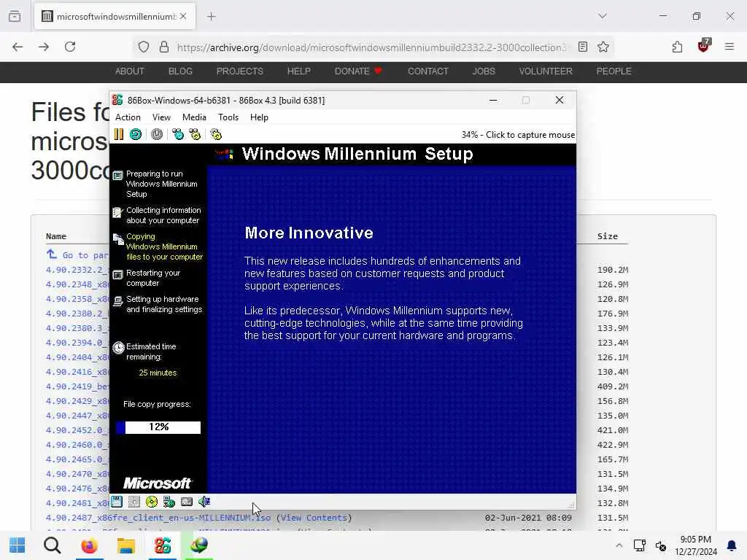Click the floppy drive A status icon
The height and width of the screenshot is (560, 747).
point(117,502)
